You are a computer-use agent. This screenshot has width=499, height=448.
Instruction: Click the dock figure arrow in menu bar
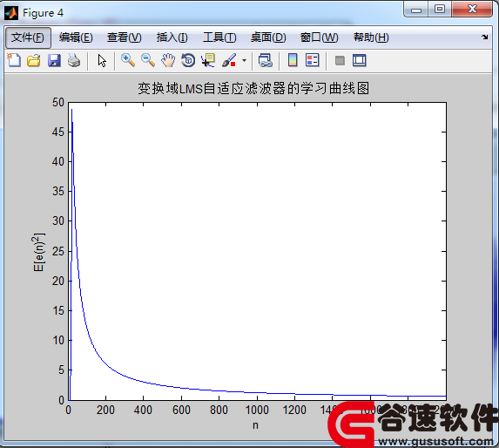click(485, 37)
